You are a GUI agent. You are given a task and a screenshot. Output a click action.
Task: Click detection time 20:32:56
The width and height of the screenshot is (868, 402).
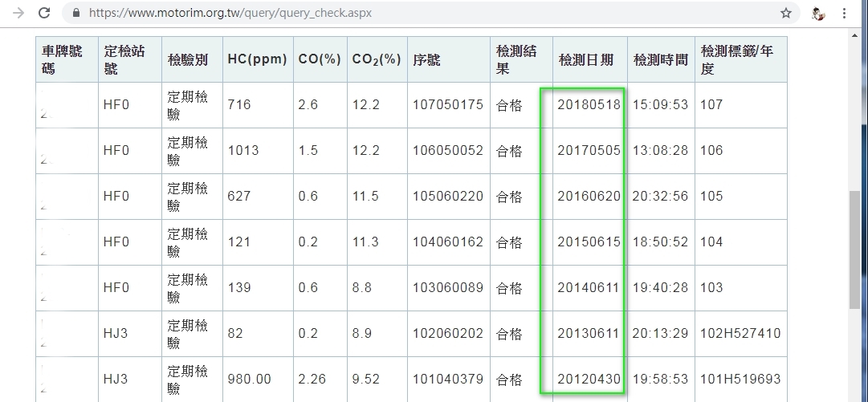coord(660,197)
